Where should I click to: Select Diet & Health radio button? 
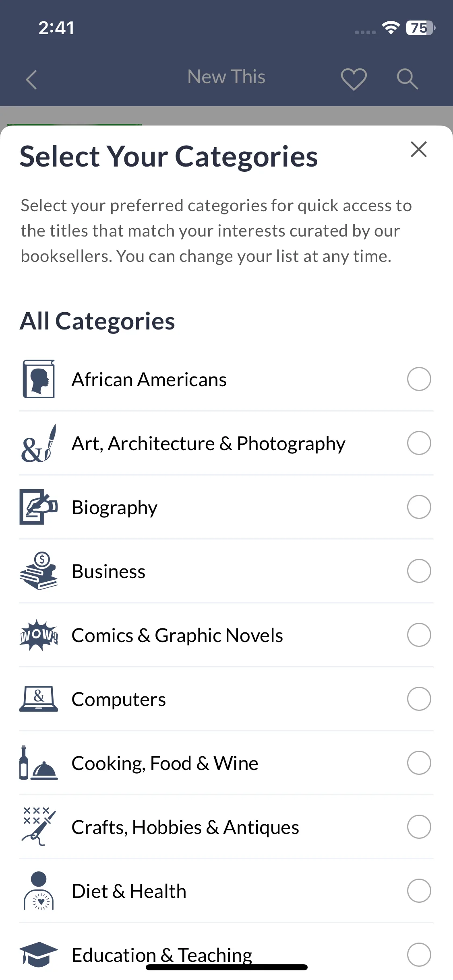pyautogui.click(x=419, y=891)
